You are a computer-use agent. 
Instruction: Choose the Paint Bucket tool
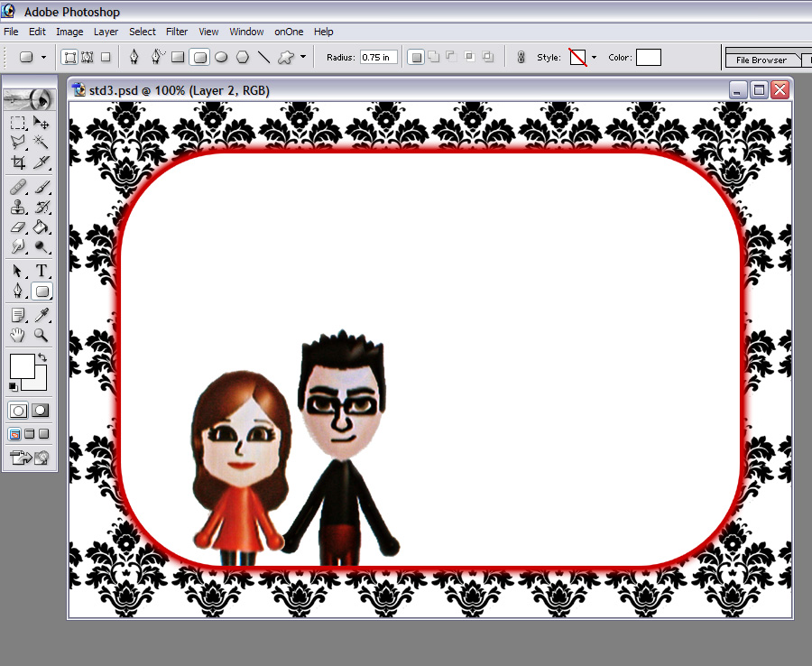pos(41,227)
